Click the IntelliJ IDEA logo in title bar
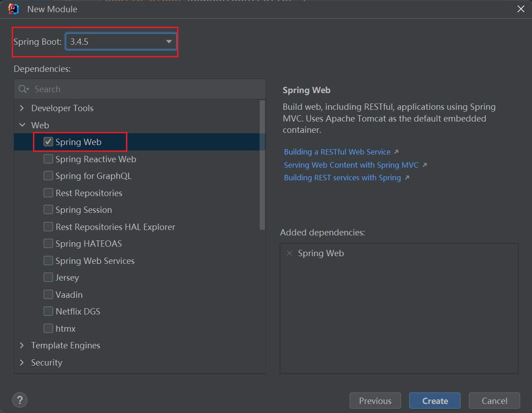 (14, 9)
